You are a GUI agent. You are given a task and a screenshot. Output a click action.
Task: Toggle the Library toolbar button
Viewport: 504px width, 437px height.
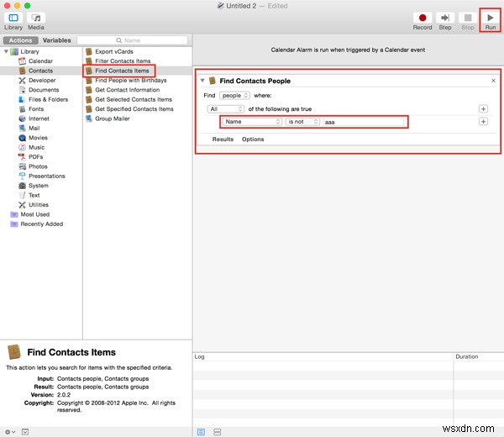pyautogui.click(x=13, y=20)
